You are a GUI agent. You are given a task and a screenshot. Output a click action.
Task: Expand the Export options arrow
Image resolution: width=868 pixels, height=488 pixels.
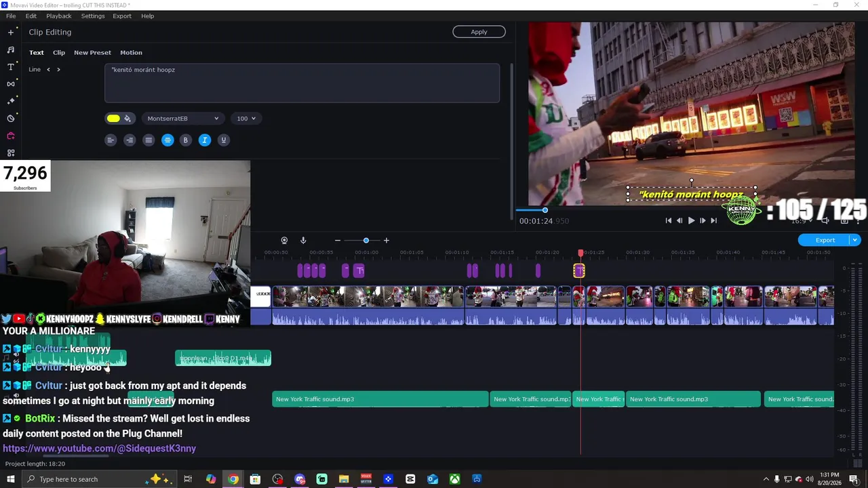coord(855,240)
